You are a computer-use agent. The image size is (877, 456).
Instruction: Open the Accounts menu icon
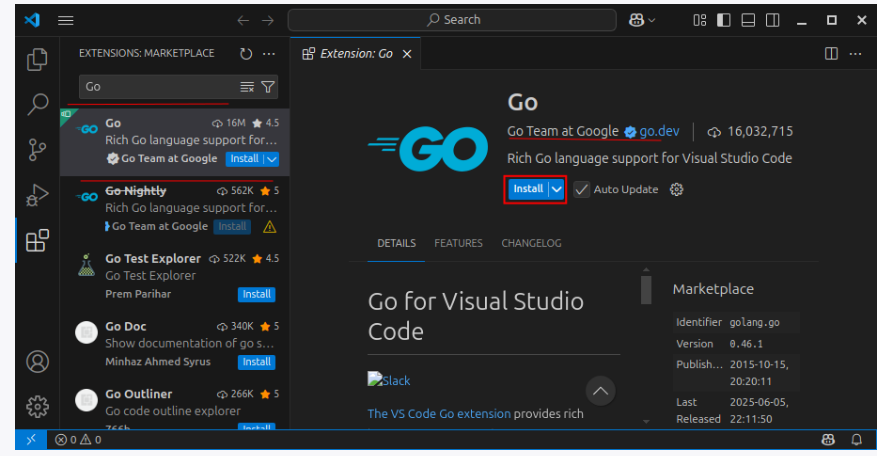coord(37,361)
